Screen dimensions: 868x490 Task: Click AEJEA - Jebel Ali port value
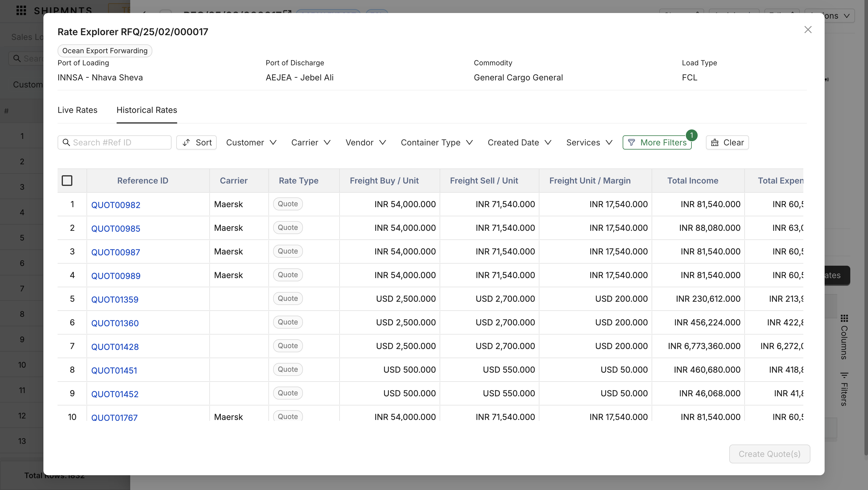click(300, 77)
